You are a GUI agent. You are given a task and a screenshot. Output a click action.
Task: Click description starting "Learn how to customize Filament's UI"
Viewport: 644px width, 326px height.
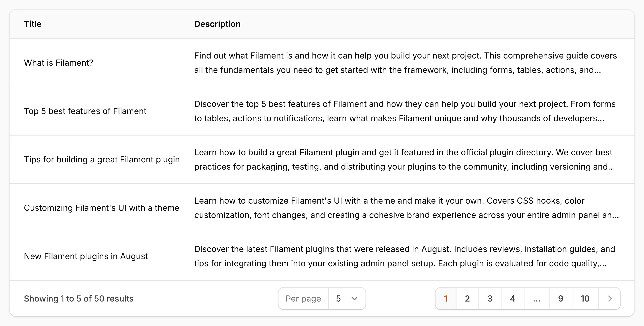pos(406,208)
